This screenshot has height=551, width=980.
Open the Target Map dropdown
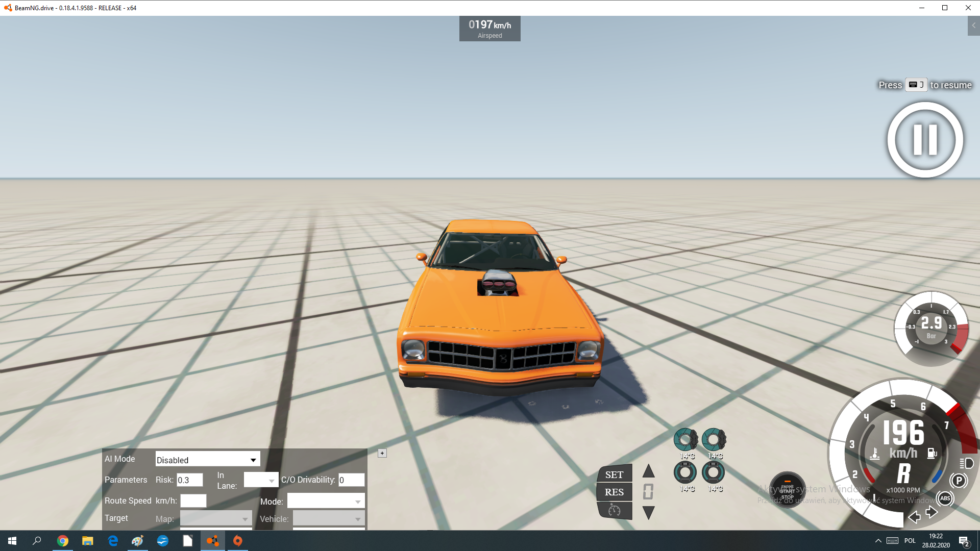[x=216, y=518]
